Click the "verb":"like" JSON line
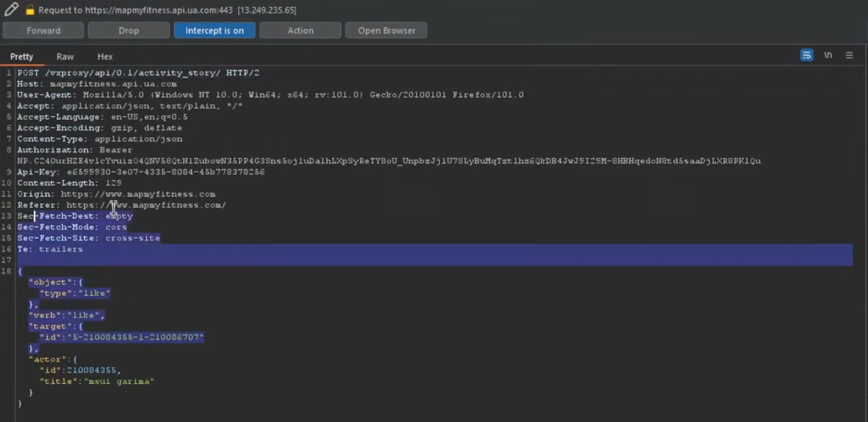This screenshot has width=868, height=422. [x=67, y=315]
